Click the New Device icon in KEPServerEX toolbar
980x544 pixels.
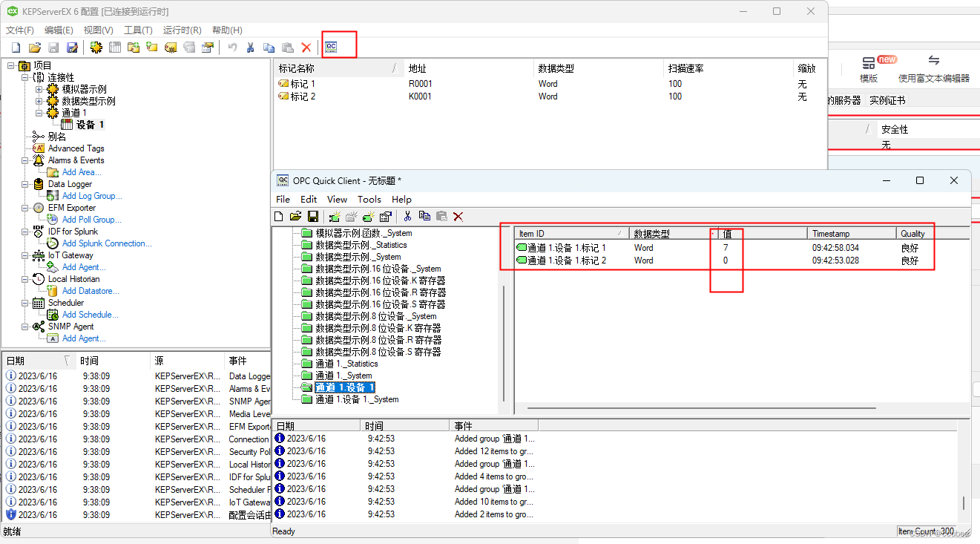click(115, 47)
